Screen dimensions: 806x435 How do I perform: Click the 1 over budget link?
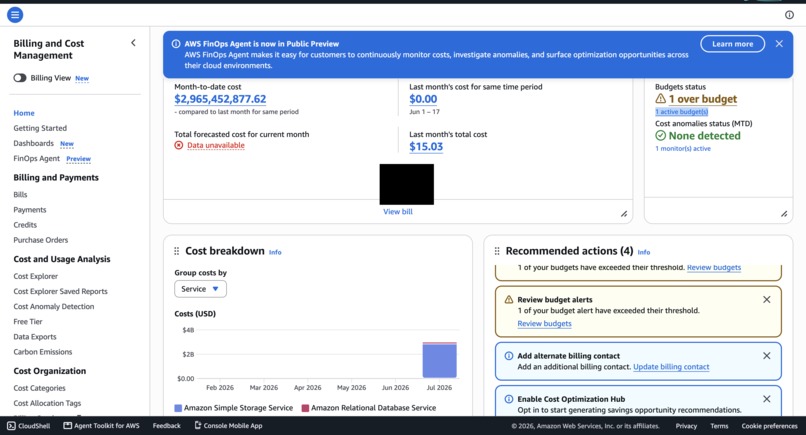[x=703, y=99]
